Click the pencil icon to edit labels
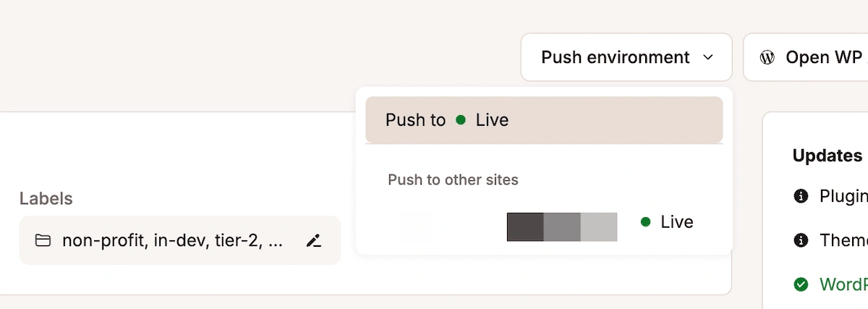Image resolution: width=868 pixels, height=309 pixels. pos(313,241)
